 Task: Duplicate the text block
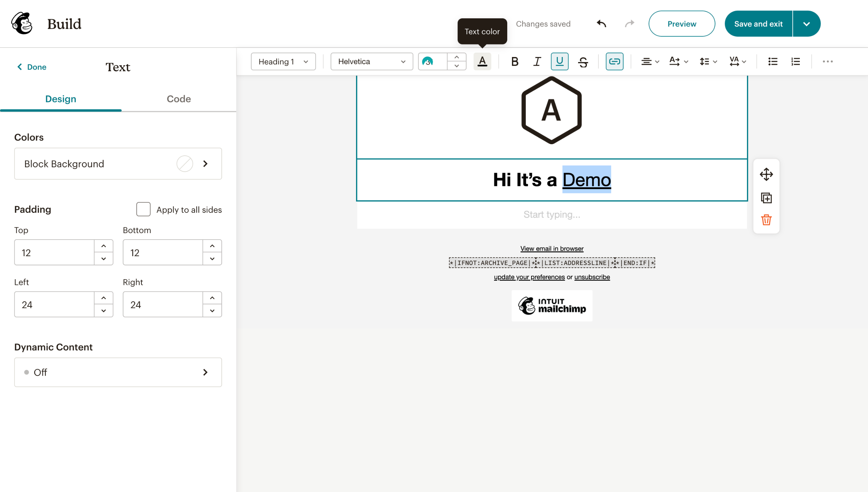point(766,197)
